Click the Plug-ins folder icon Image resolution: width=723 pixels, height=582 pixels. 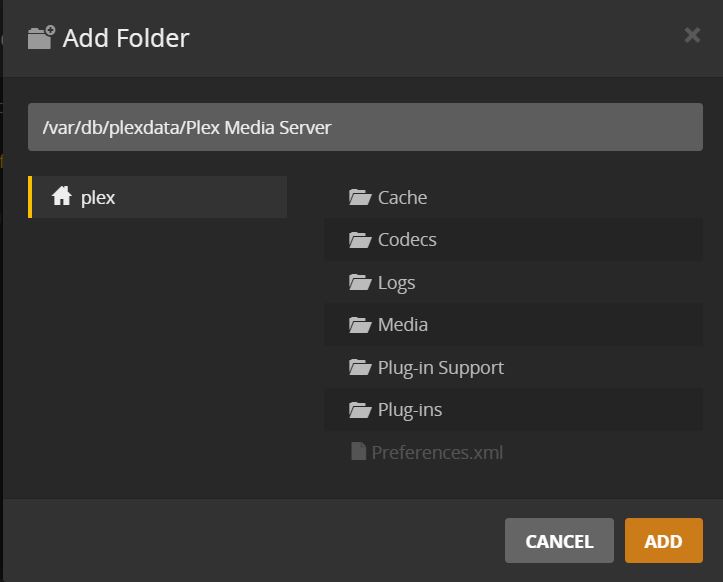coord(360,410)
